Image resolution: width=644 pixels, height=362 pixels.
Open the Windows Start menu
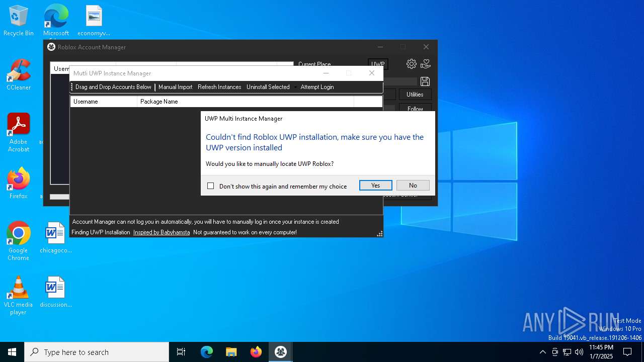(x=12, y=352)
